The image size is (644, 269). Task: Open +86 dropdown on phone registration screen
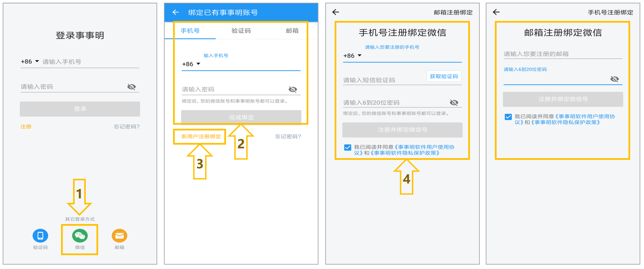pyautogui.click(x=352, y=55)
